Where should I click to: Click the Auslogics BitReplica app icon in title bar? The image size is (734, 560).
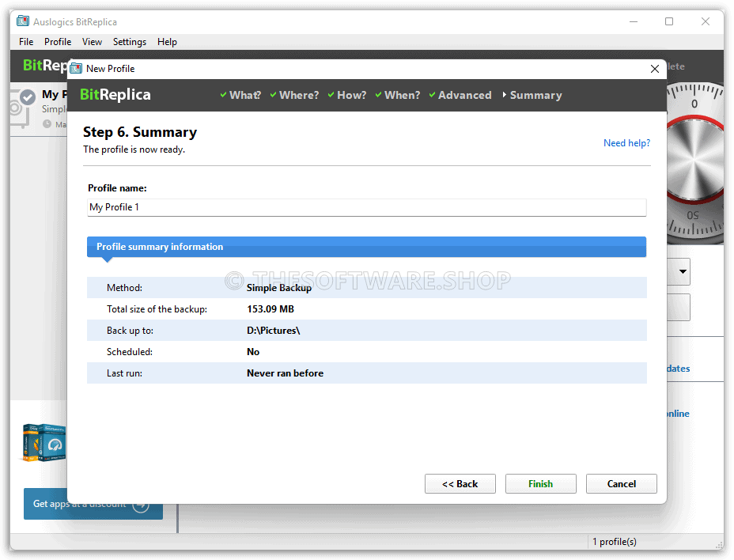click(22, 21)
